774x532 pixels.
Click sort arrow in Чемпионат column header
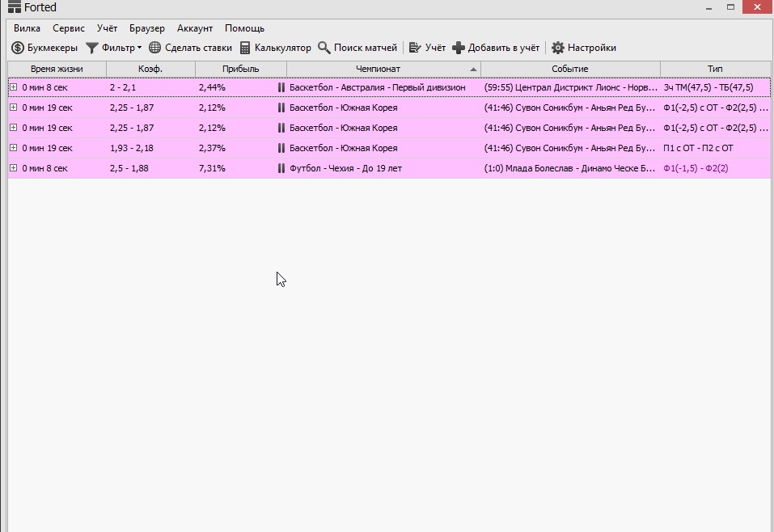[x=473, y=69]
